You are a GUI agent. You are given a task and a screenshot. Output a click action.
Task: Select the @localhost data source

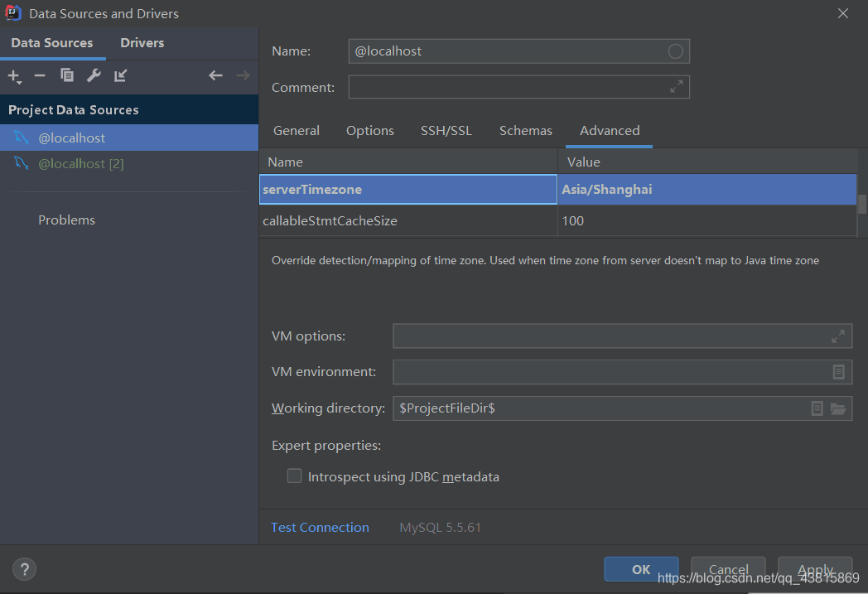129,138
